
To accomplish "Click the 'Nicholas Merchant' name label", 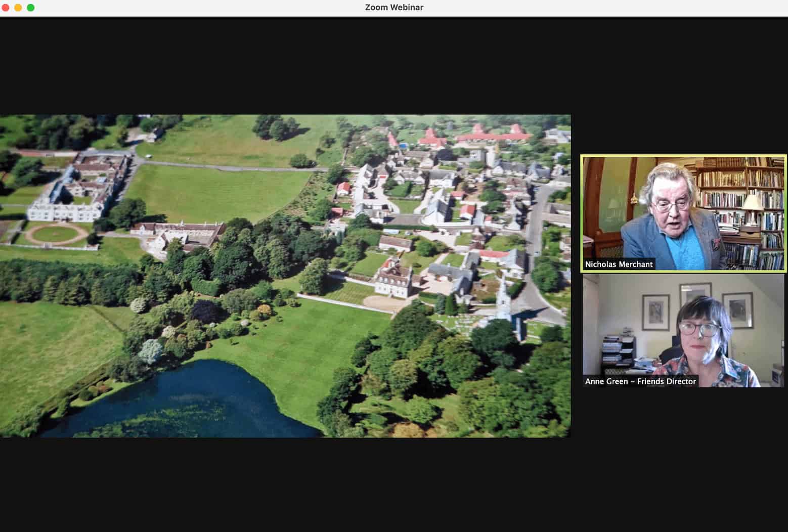I will [x=619, y=264].
